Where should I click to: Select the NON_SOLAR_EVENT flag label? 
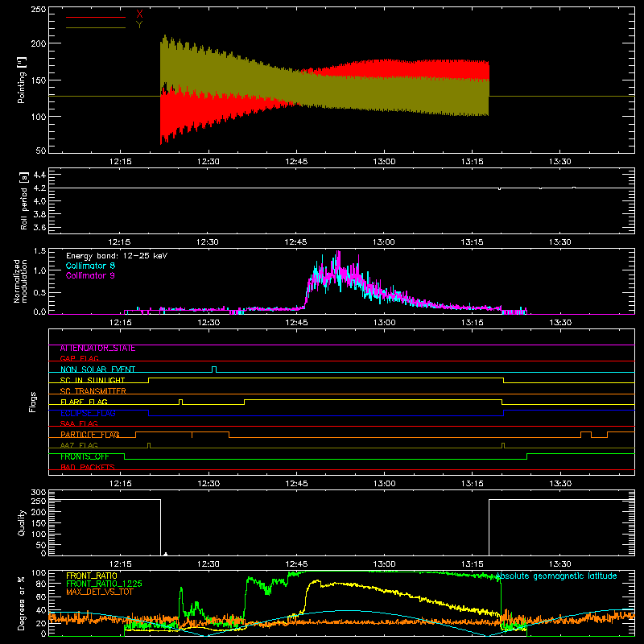tap(97, 369)
